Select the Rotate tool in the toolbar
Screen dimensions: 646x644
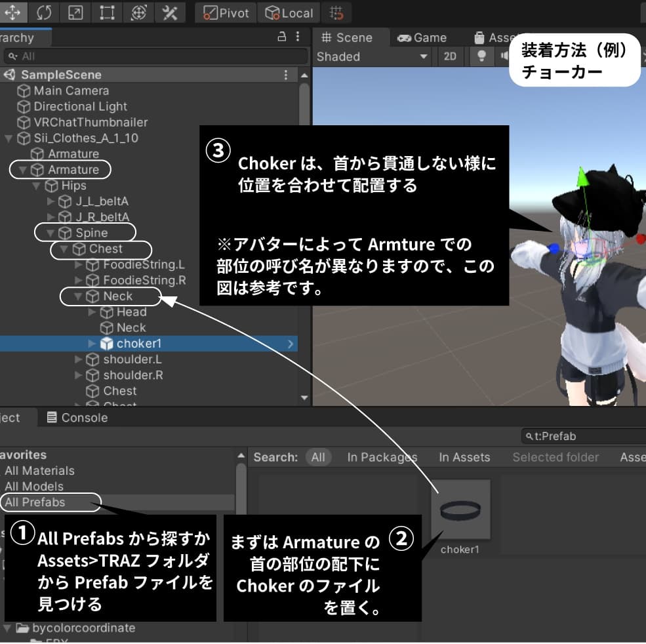click(44, 12)
